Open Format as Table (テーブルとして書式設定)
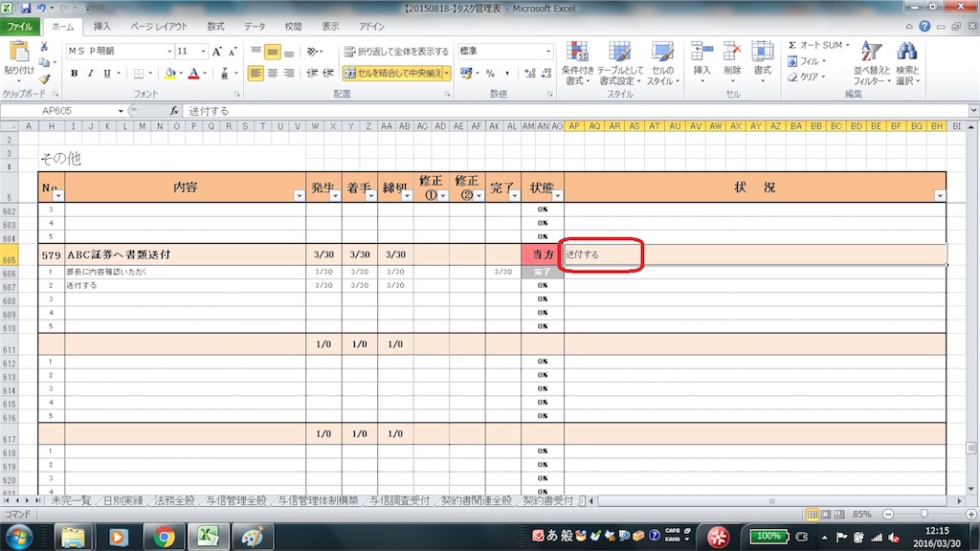 (x=619, y=63)
